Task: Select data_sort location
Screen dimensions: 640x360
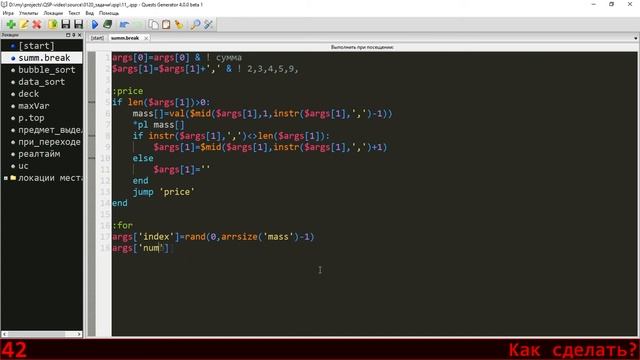Action: coord(42,82)
